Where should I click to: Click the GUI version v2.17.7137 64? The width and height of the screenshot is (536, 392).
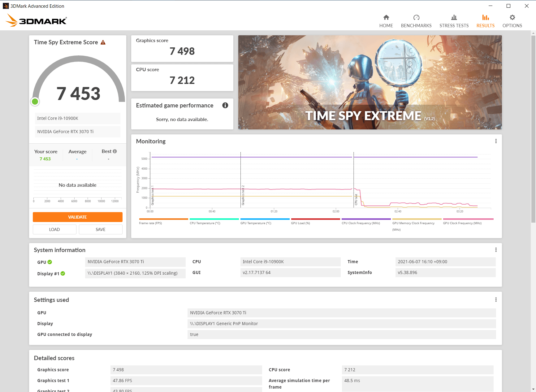tap(290, 272)
